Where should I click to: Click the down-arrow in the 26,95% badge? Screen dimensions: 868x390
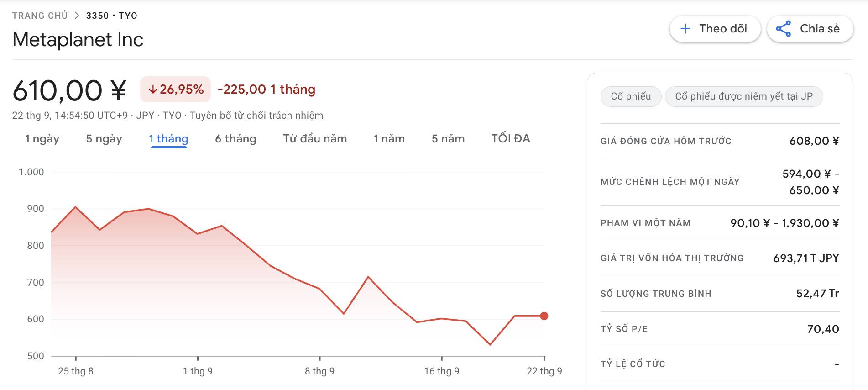click(153, 90)
